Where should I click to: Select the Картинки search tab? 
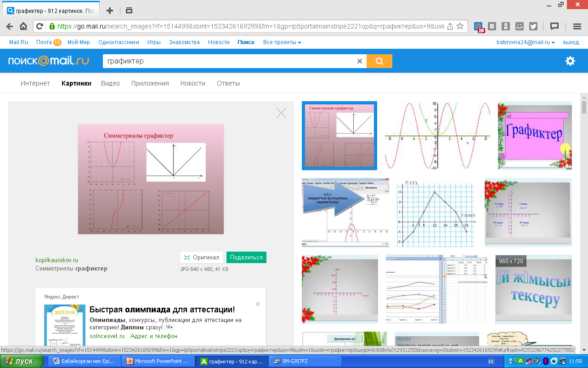76,83
